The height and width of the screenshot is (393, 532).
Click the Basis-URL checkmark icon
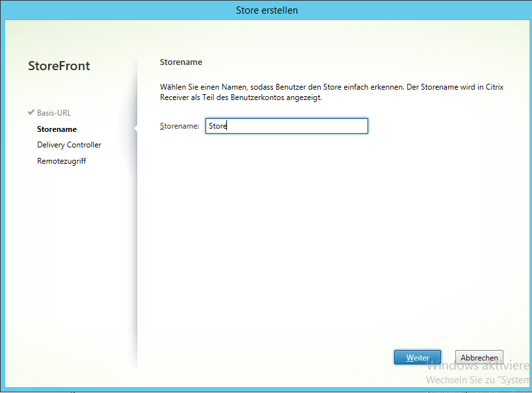31,112
